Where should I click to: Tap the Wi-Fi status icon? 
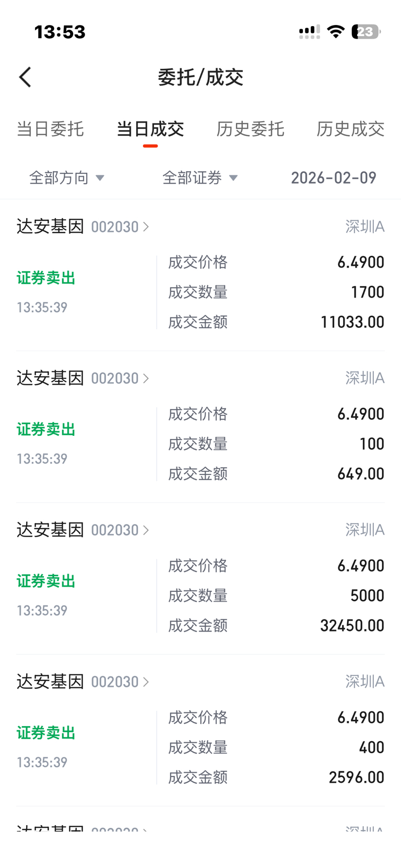[336, 32]
